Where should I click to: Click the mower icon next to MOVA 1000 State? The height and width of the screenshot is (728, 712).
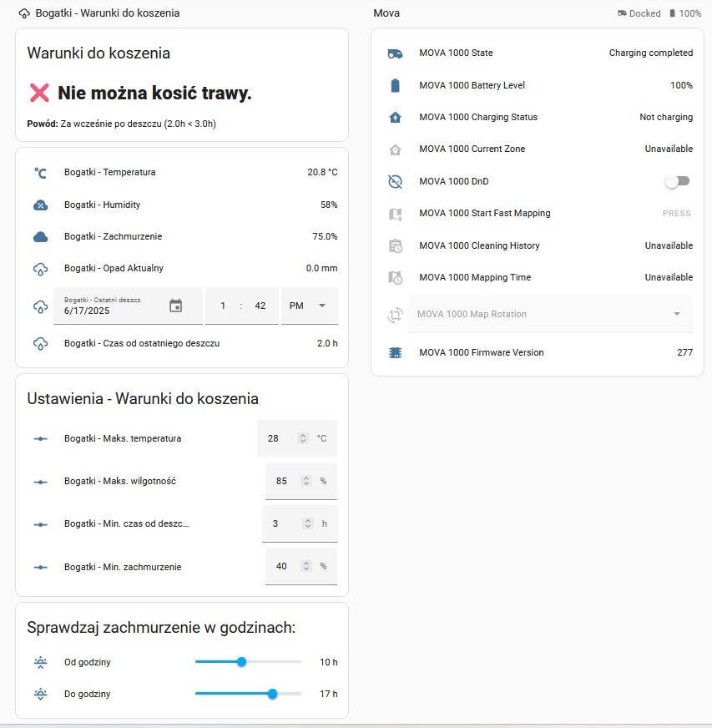click(395, 53)
